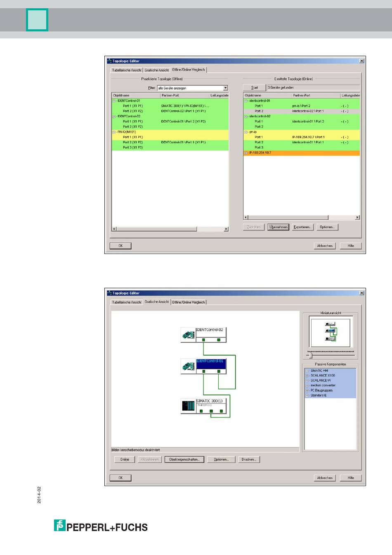This screenshot has height=555, width=392.
Task: Click the IDENTControl-02 device icon in the graphic view
Action: tap(188, 335)
